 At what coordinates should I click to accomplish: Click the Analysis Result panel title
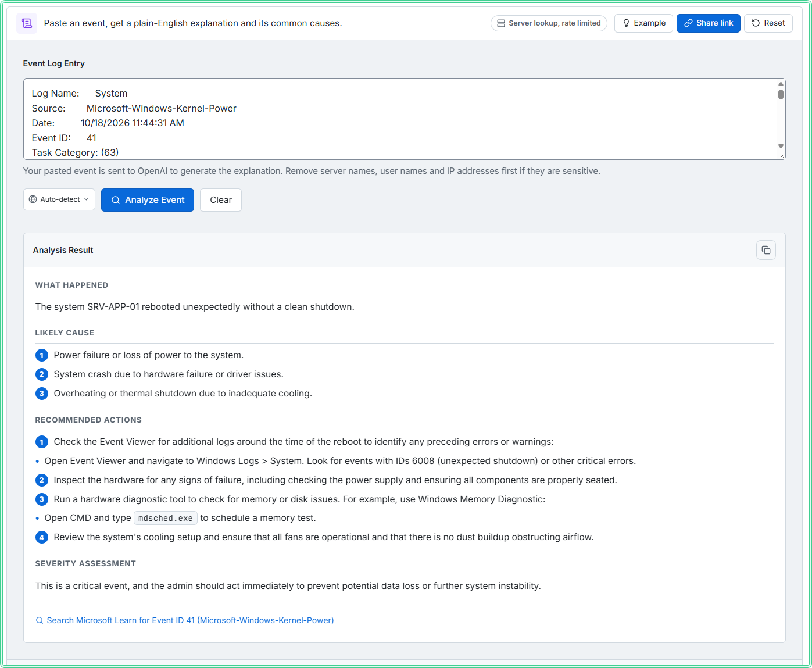(x=63, y=250)
